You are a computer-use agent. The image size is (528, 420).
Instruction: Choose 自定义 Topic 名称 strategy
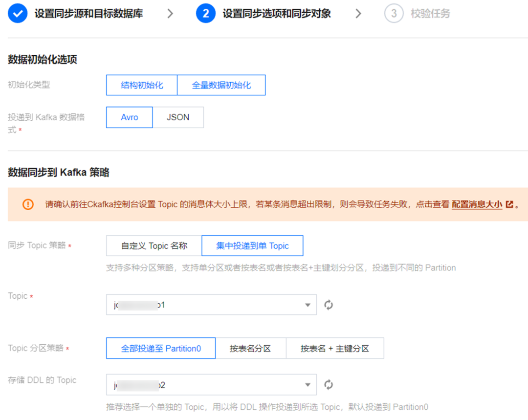coord(154,246)
